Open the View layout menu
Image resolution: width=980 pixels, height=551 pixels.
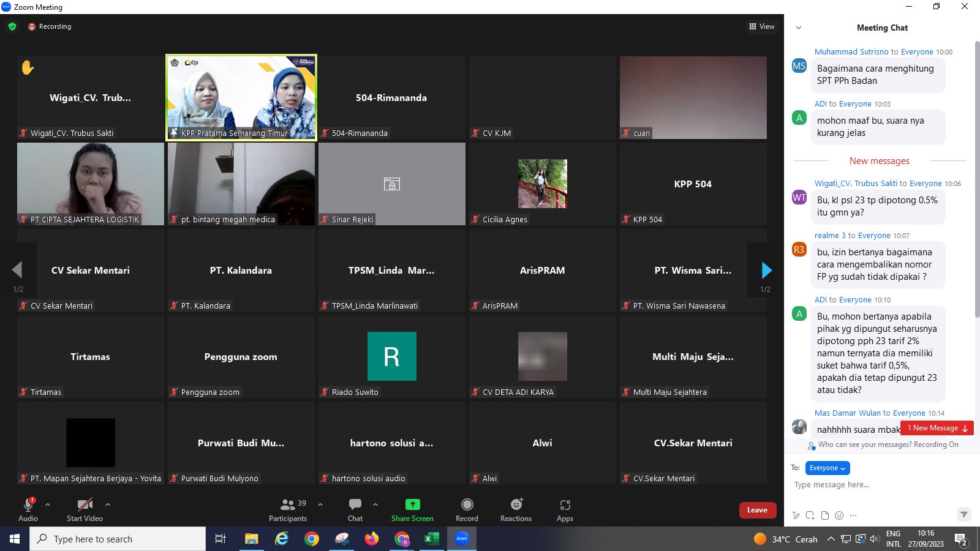click(761, 26)
